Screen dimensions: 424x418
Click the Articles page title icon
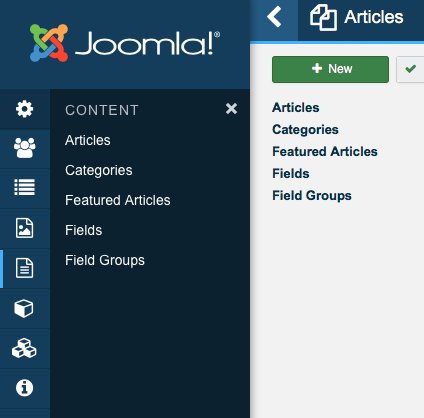pyautogui.click(x=323, y=17)
